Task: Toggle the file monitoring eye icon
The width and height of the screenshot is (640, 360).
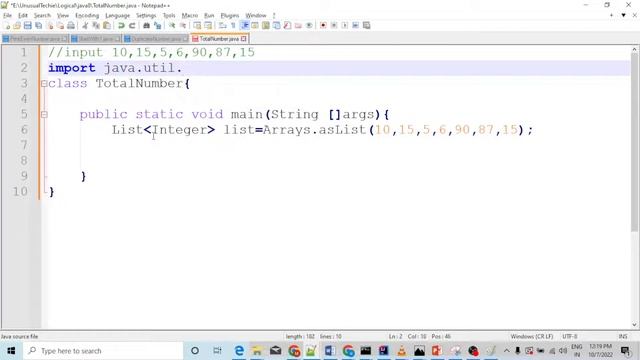Action: [309, 25]
